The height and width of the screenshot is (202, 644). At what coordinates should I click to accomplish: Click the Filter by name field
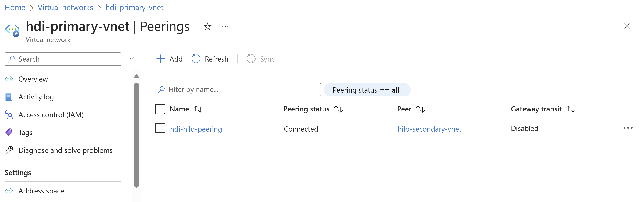(x=237, y=89)
